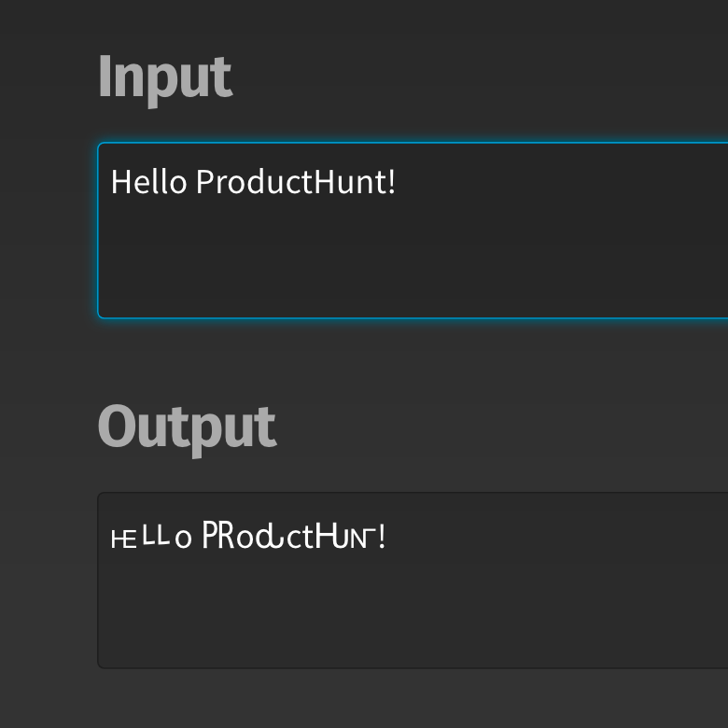Click the "Input" heading

(x=164, y=77)
